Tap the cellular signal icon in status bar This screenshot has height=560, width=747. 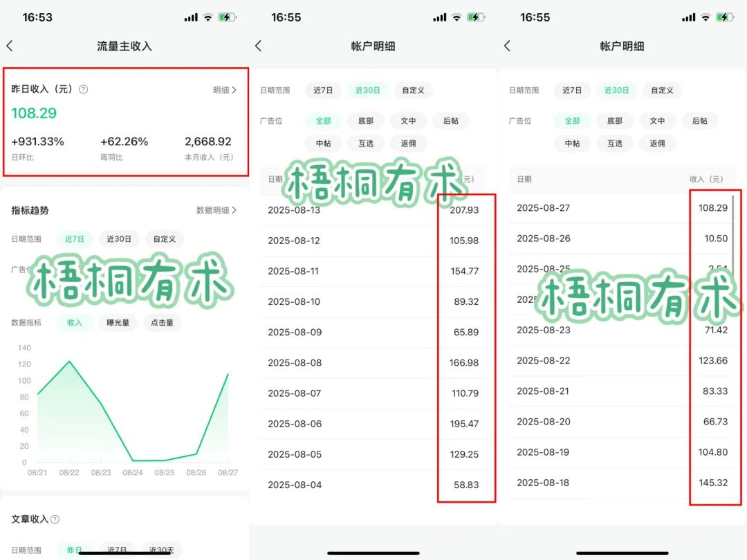point(191,17)
